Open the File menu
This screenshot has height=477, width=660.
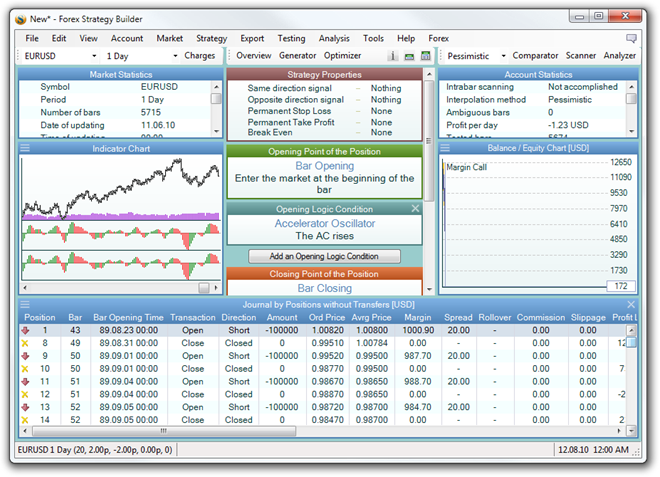[32, 38]
